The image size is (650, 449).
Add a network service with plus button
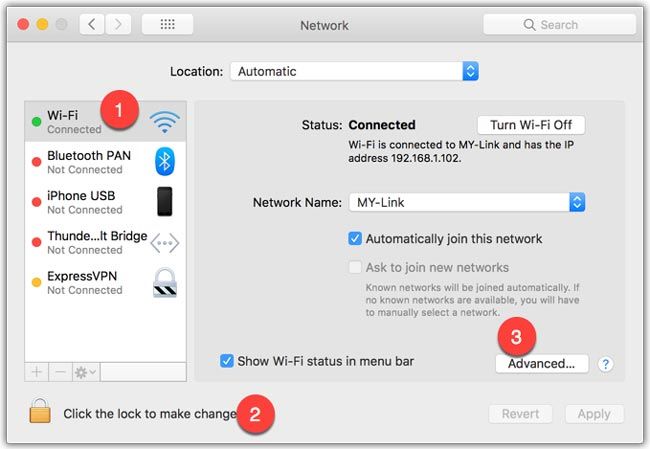click(x=36, y=372)
